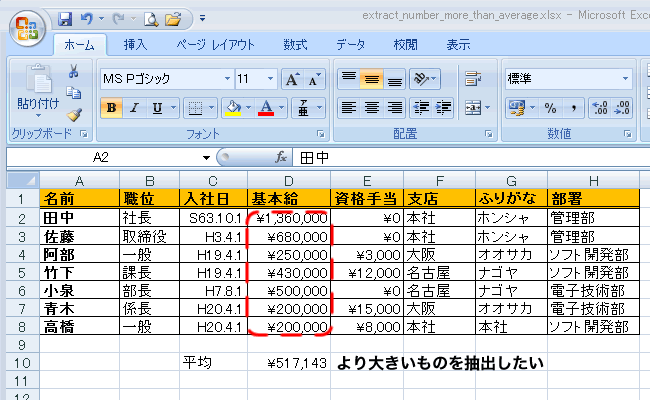Screen dimensions: 650x400
Task: Apply accounting currency format
Action: click(x=517, y=108)
